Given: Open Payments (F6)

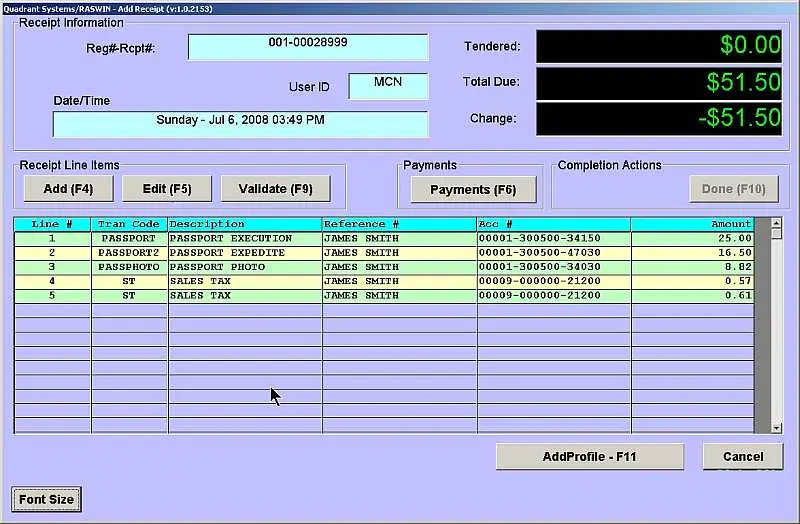Looking at the screenshot, I should tap(473, 190).
